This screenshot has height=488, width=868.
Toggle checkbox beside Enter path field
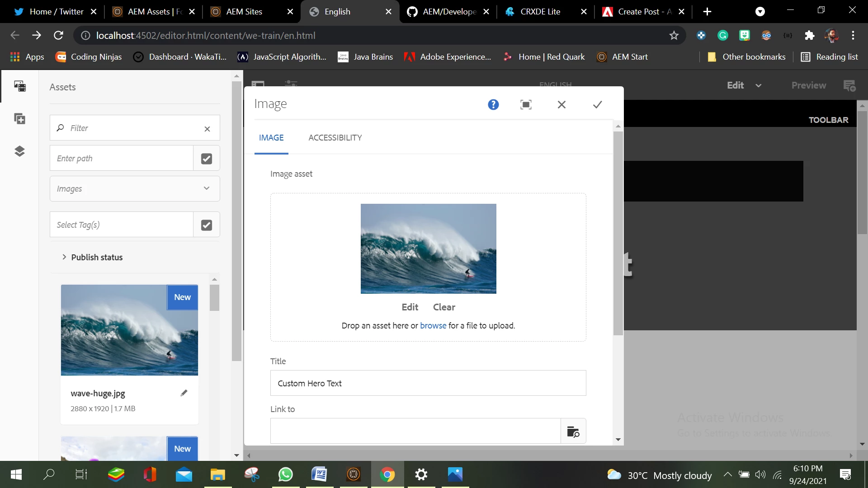(207, 159)
